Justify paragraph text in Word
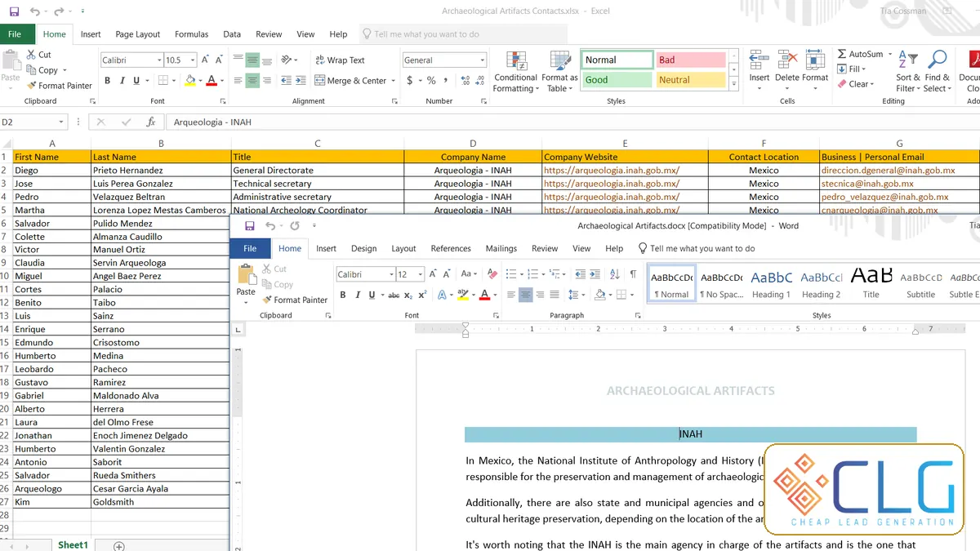 (x=555, y=295)
